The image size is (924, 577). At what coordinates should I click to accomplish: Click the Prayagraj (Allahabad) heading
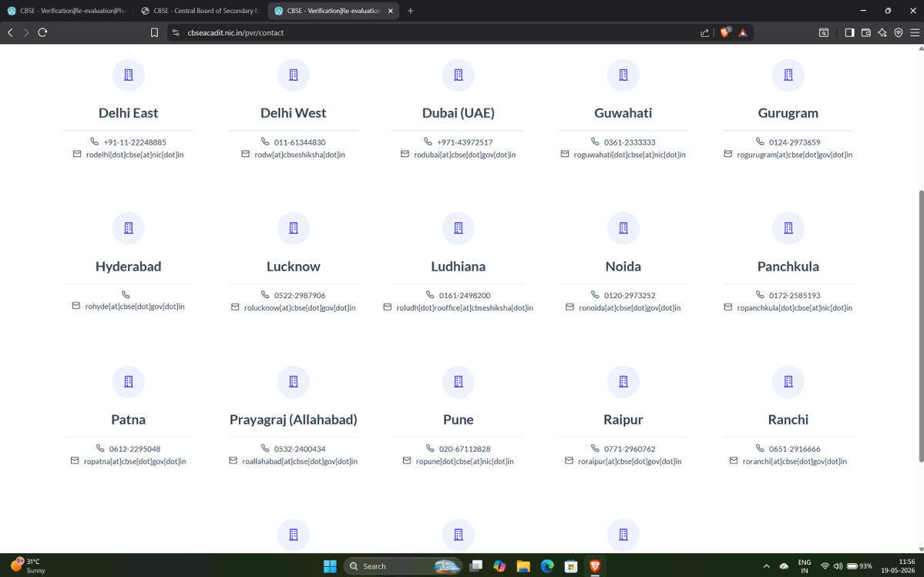pos(294,419)
